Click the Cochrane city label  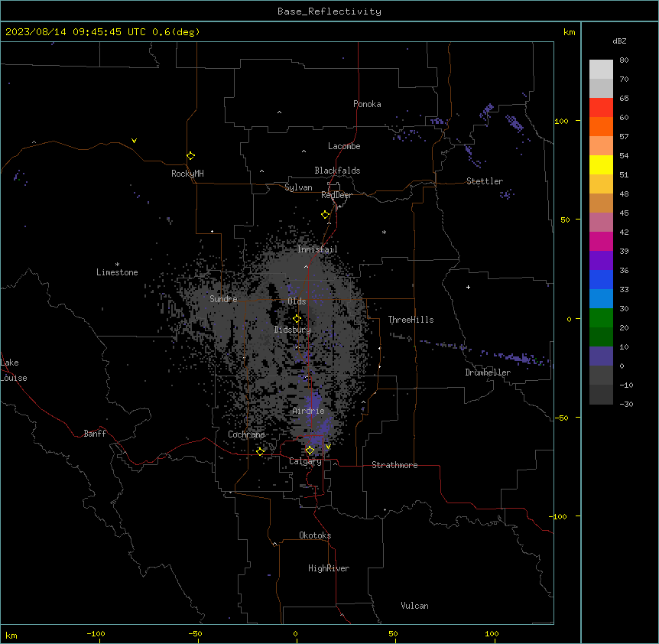click(x=246, y=434)
